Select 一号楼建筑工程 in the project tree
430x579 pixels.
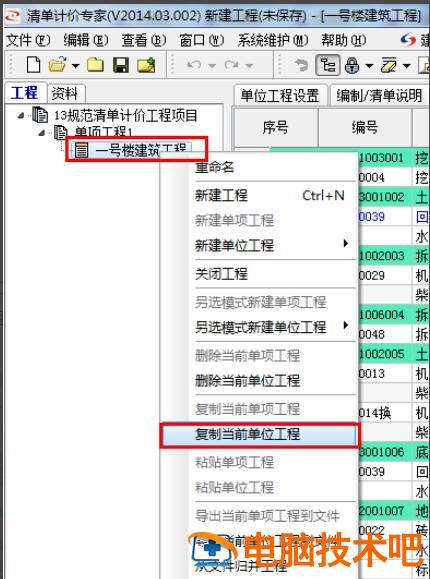click(140, 150)
